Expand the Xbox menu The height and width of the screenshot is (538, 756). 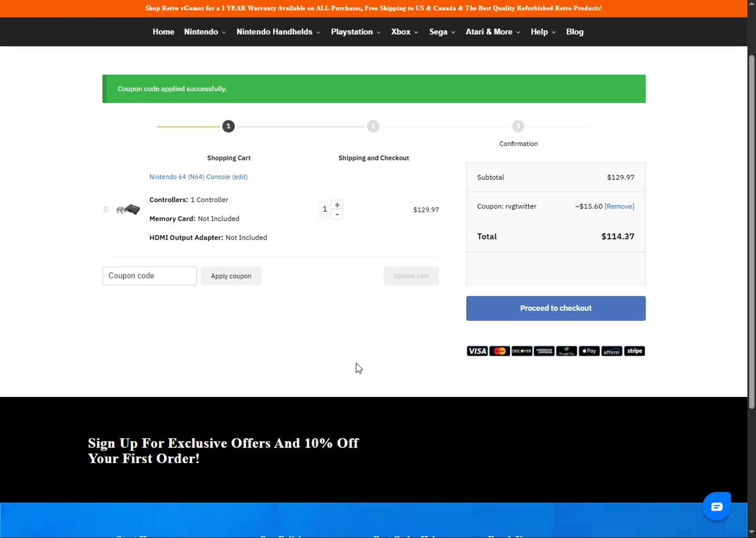[x=405, y=32]
